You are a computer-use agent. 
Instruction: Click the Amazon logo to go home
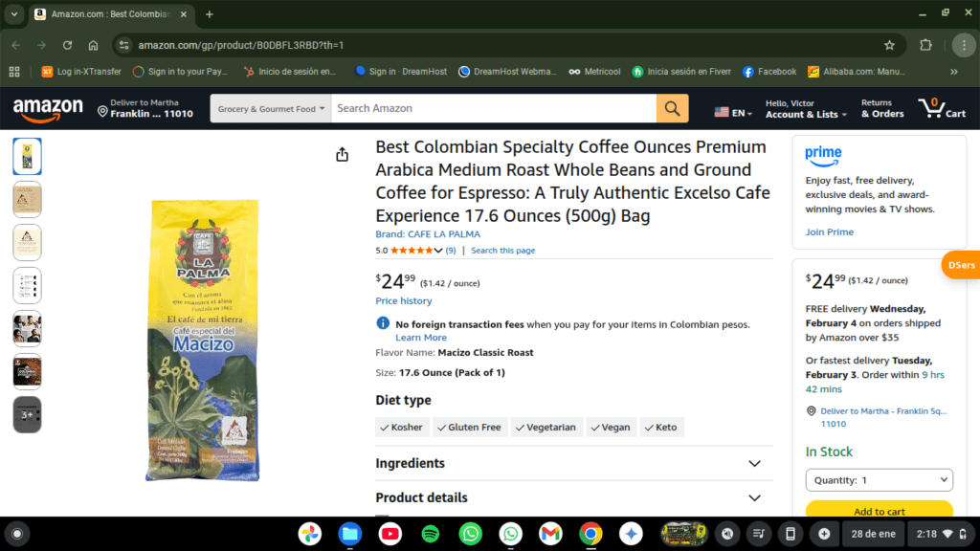pos(48,110)
